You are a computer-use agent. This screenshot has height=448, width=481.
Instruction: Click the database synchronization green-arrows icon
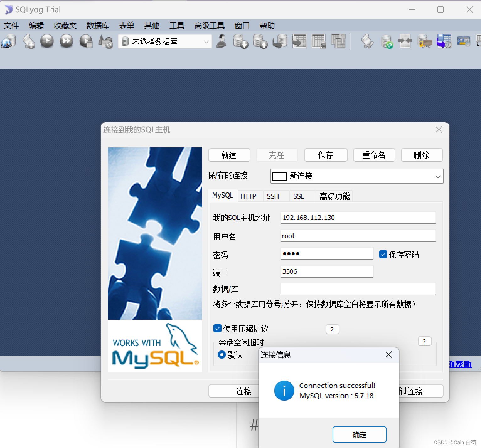(x=387, y=41)
